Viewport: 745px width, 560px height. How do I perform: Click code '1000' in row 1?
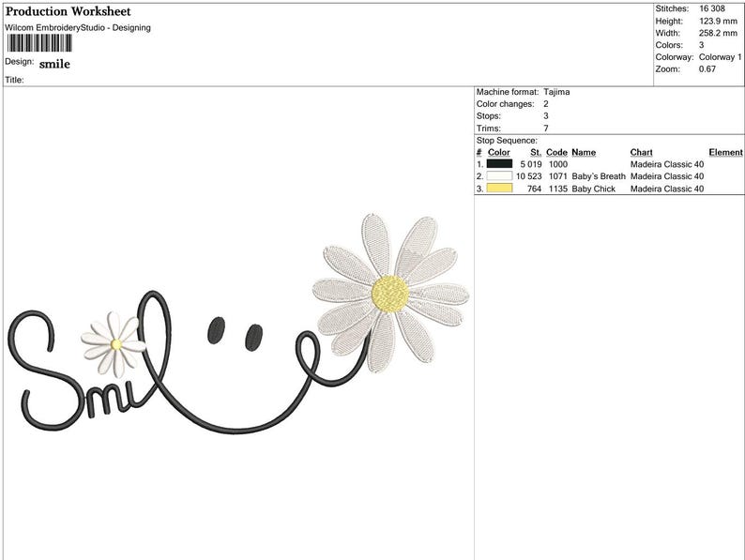pos(557,164)
